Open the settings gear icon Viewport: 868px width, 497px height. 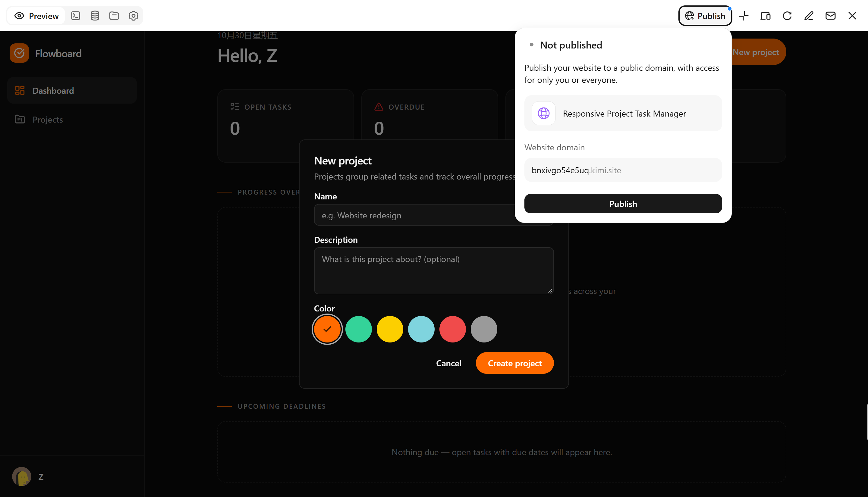(134, 16)
